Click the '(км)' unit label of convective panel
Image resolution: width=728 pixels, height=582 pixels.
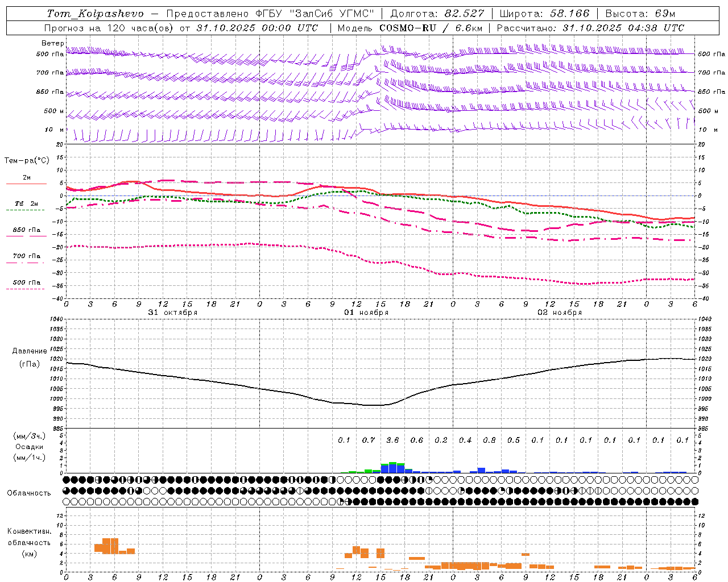pyautogui.click(x=30, y=554)
